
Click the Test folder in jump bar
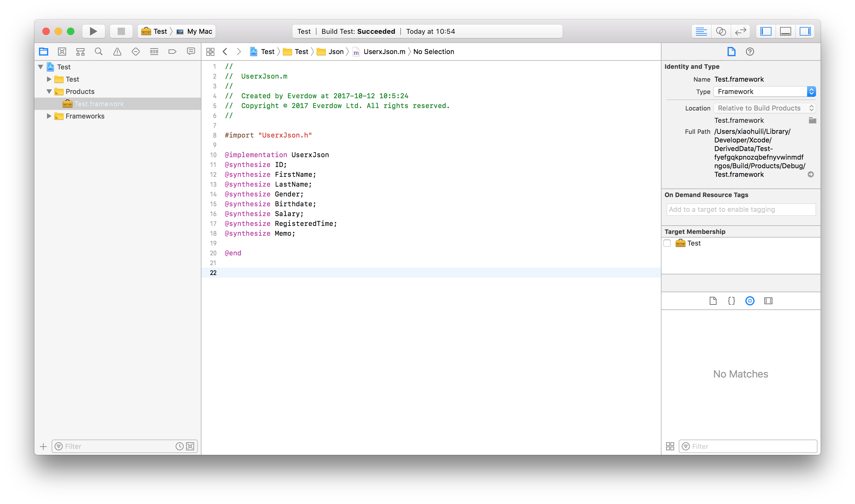[296, 52]
